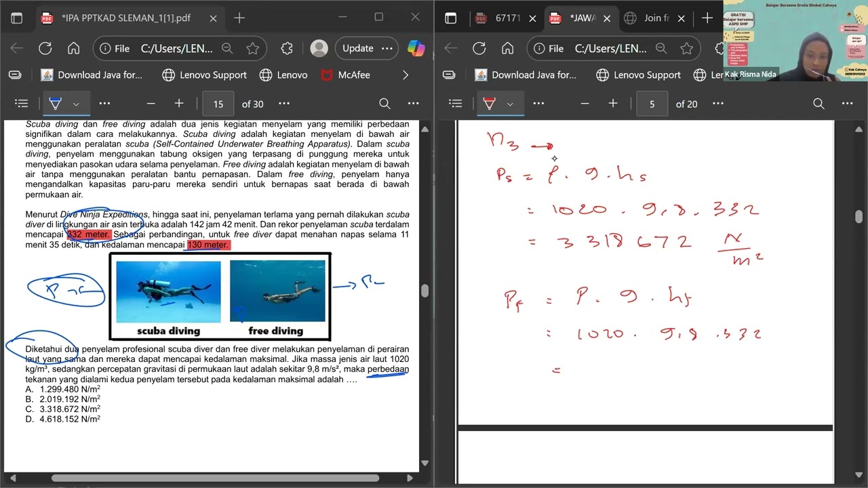Search in the right PDF document
The image size is (868, 488).
point(818,104)
